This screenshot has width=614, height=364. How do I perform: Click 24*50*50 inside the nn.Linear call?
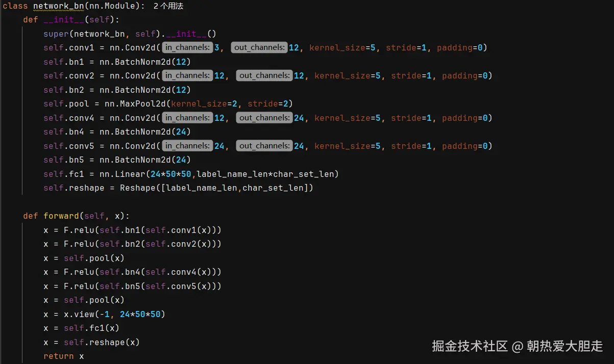(171, 174)
